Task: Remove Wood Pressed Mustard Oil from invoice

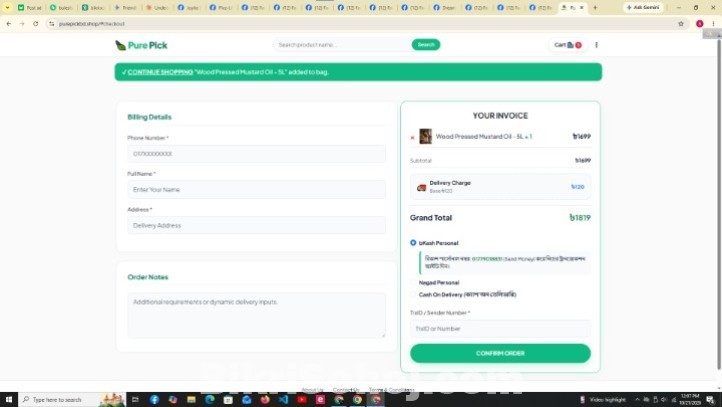Action: (412, 137)
